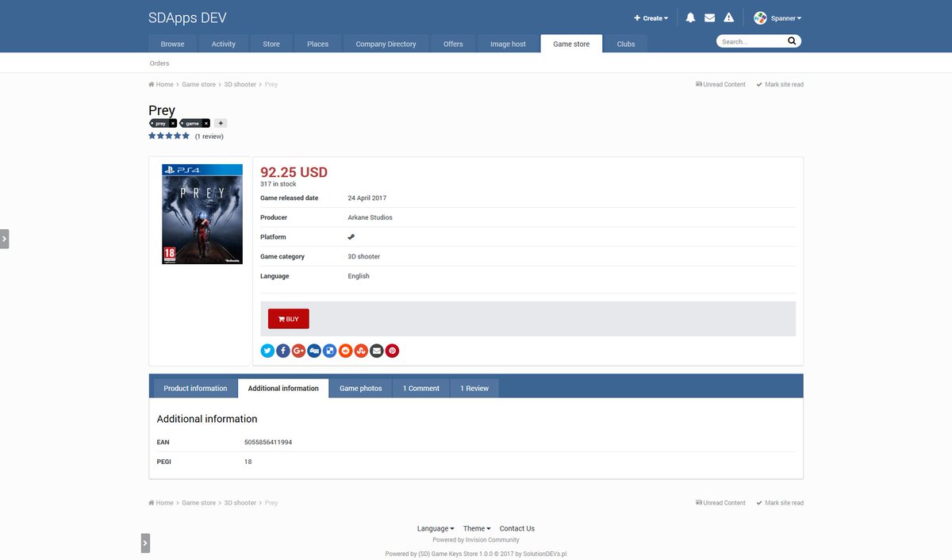This screenshot has width=952, height=560.
Task: Click the (1 review) link
Action: (209, 136)
